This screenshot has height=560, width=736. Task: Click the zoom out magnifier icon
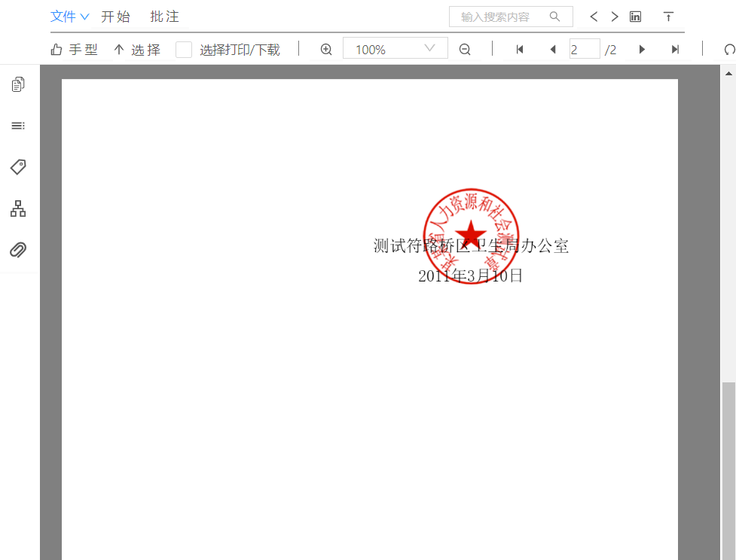465,49
